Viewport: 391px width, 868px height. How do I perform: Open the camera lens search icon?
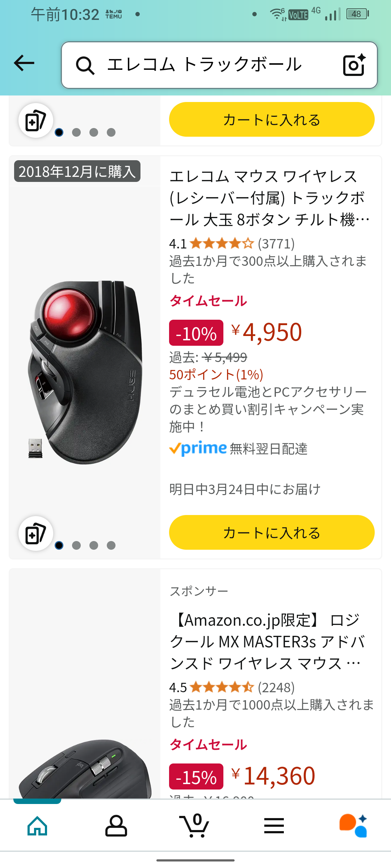354,65
